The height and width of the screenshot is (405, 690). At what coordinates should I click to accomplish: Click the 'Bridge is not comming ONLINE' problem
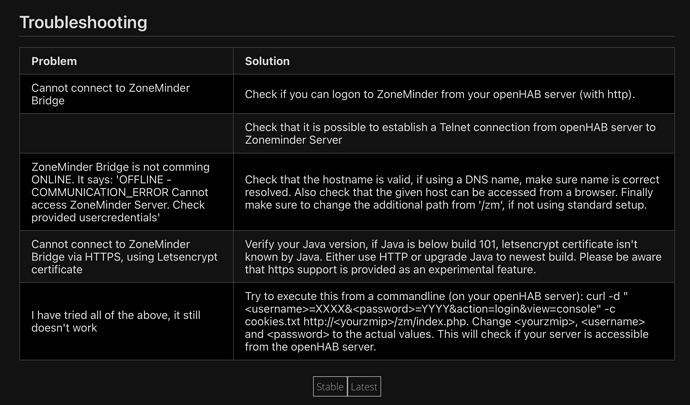tap(120, 192)
